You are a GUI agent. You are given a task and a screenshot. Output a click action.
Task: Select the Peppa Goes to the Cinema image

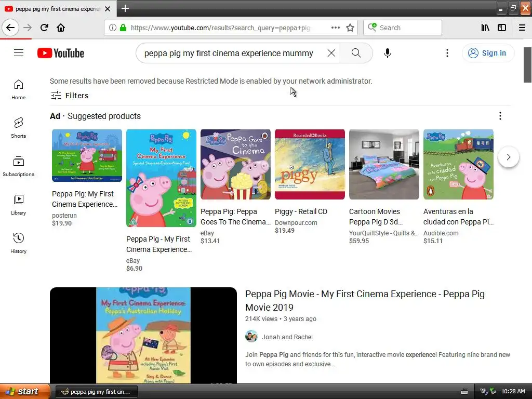pos(235,164)
